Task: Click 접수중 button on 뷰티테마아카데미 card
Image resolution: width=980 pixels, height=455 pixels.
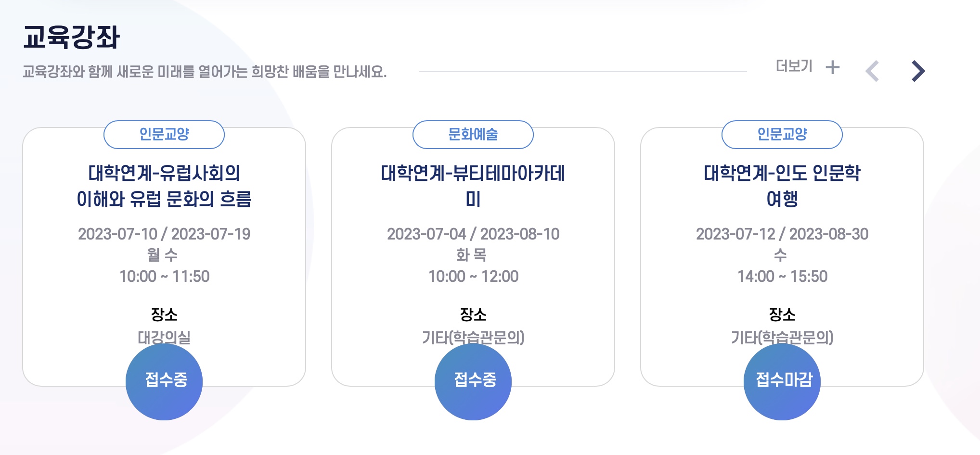Action: click(473, 381)
